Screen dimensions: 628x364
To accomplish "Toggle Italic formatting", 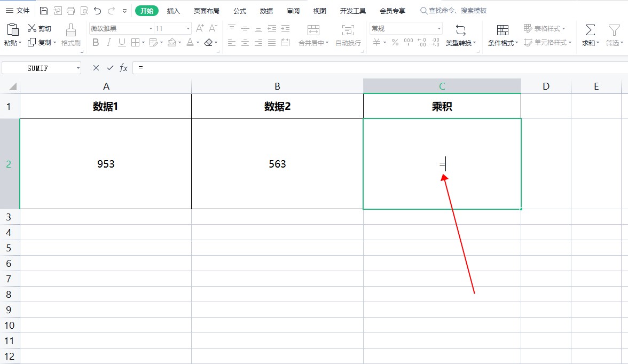I will (x=109, y=43).
